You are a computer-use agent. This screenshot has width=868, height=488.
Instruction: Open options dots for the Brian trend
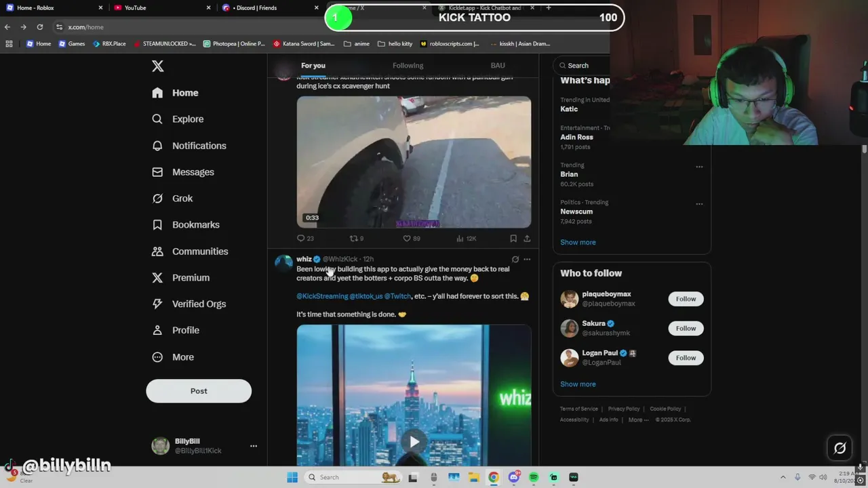699,167
